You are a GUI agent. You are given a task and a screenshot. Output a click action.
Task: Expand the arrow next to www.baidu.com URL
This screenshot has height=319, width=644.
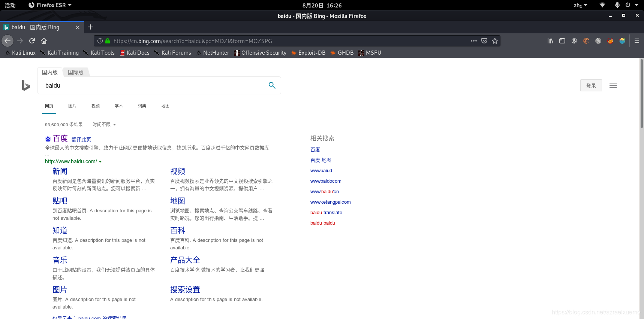click(x=100, y=162)
